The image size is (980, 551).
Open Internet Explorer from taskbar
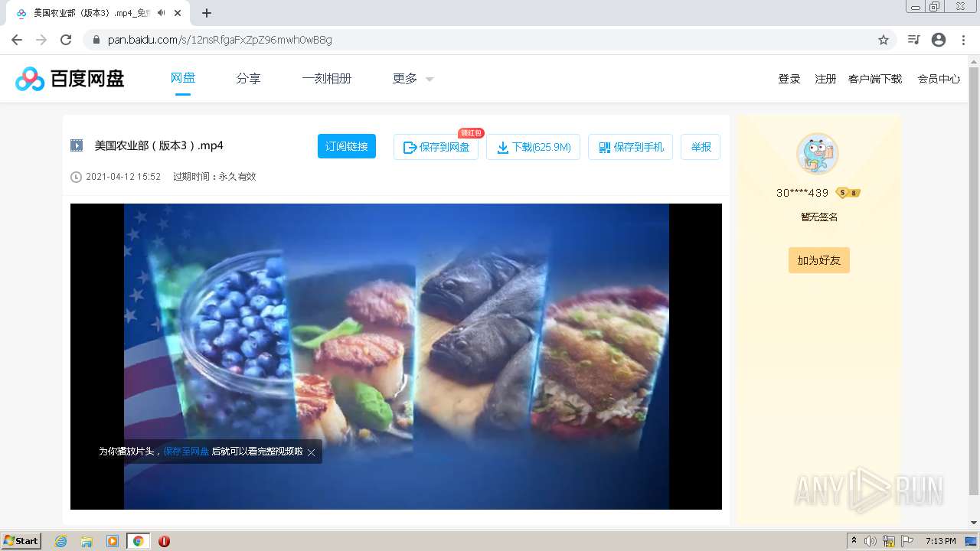click(x=61, y=541)
